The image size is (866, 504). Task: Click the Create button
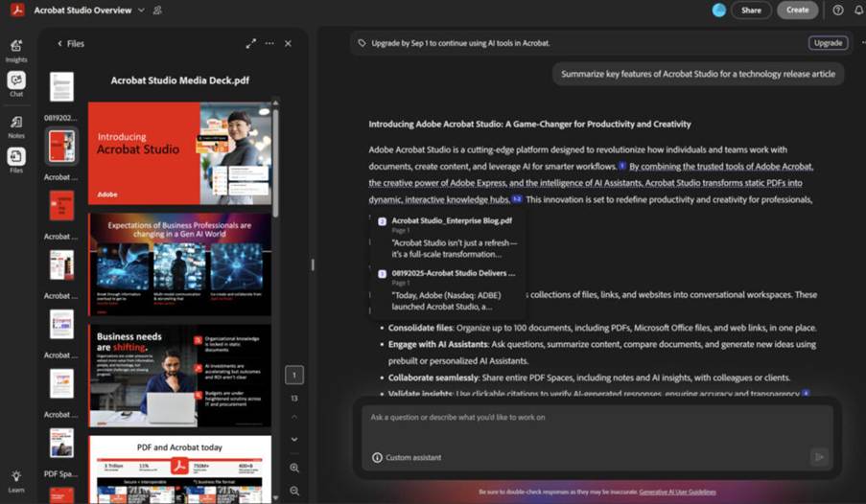[797, 10]
